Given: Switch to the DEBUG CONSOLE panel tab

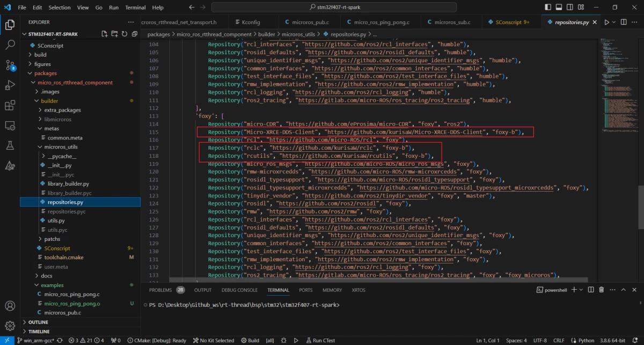Looking at the screenshot, I should pos(239,290).
